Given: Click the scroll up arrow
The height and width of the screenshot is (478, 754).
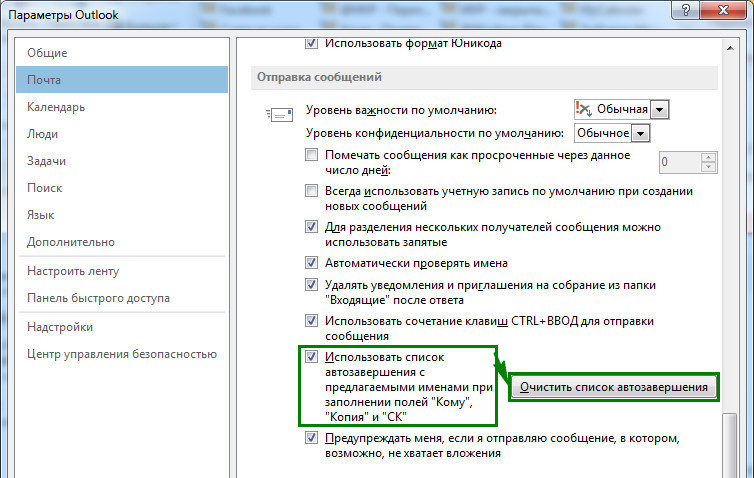Looking at the screenshot, I should pyautogui.click(x=730, y=48).
